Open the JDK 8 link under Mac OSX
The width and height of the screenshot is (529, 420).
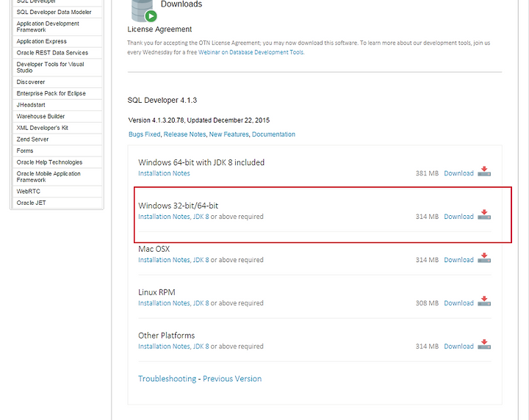point(201,260)
